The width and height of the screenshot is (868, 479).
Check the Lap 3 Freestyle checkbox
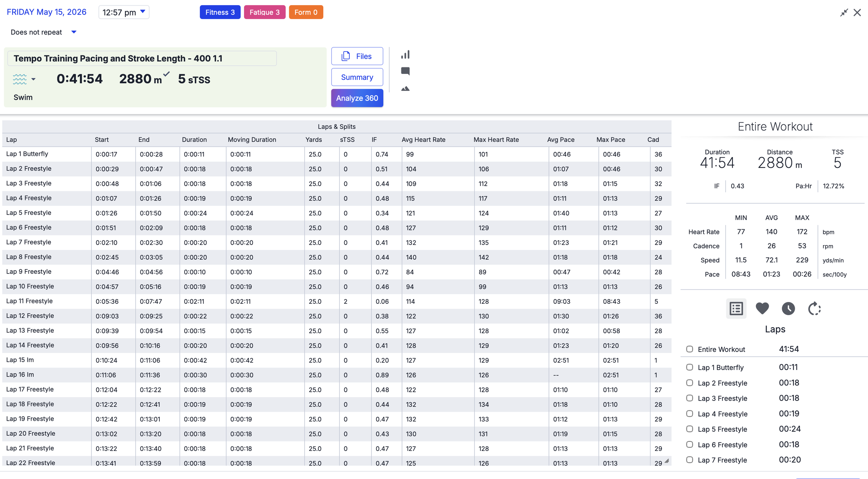(x=690, y=398)
